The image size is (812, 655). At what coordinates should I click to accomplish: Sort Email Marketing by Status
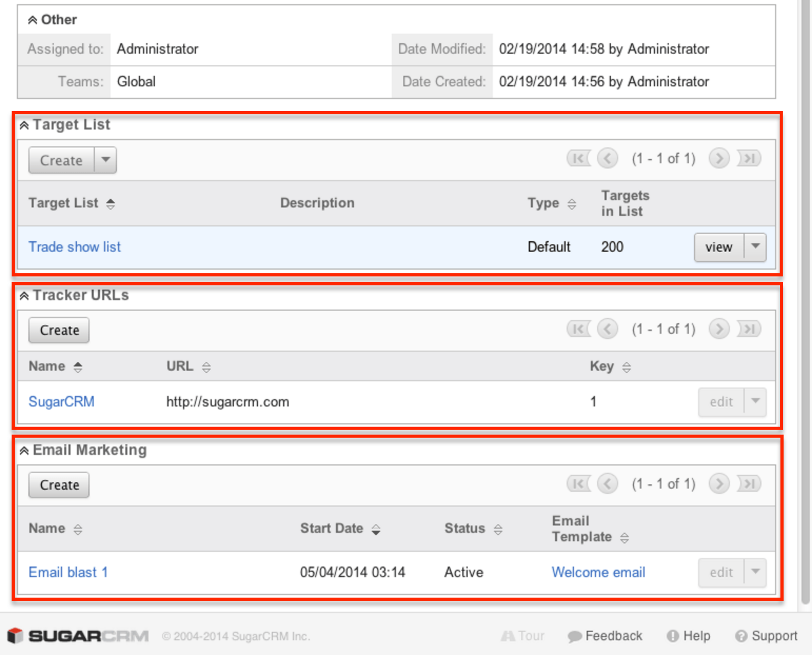coord(473,529)
